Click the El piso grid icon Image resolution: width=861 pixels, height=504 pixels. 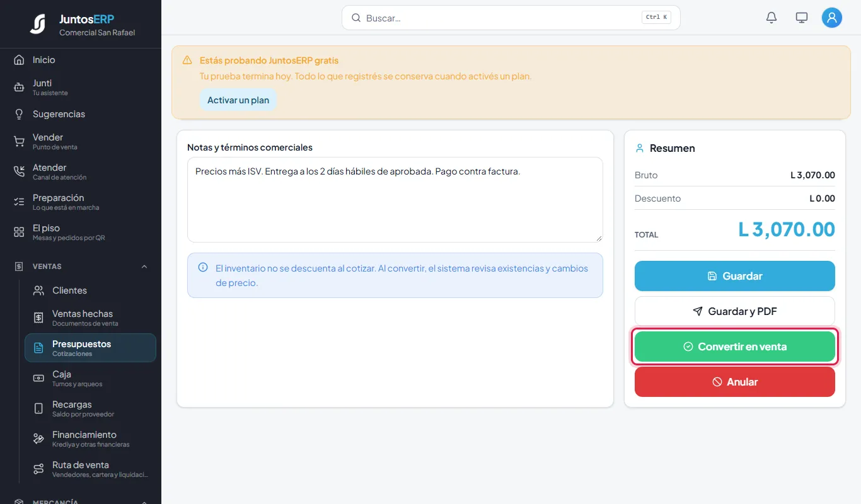[19, 232]
